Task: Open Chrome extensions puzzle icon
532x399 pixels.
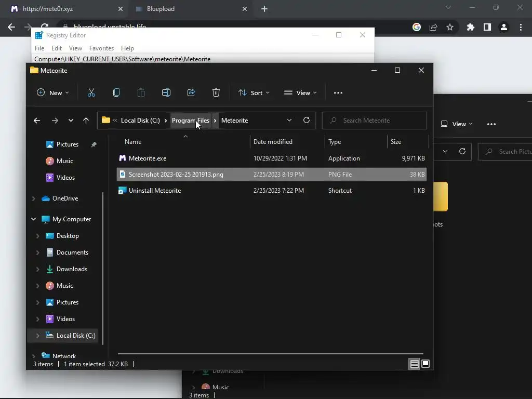Action: pos(471,27)
